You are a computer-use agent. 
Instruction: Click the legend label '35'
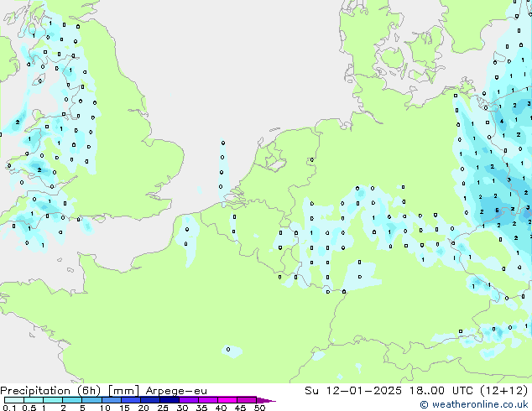201,408
